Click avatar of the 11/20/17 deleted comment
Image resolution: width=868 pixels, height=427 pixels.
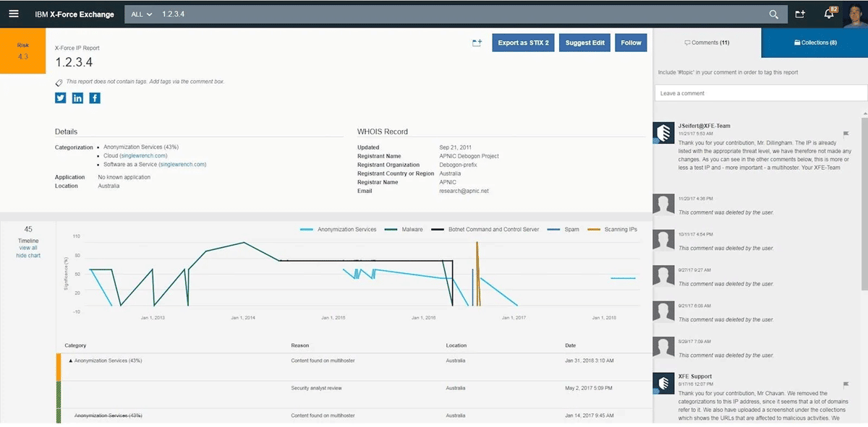coord(664,204)
